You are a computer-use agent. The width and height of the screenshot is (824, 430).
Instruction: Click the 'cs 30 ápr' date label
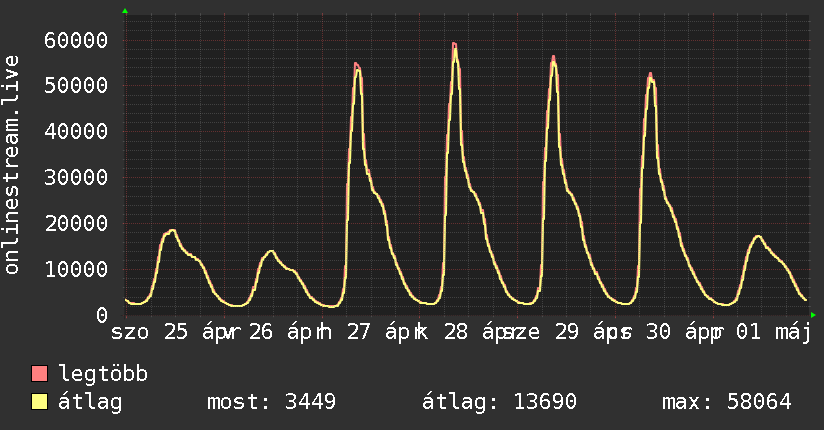(x=665, y=332)
